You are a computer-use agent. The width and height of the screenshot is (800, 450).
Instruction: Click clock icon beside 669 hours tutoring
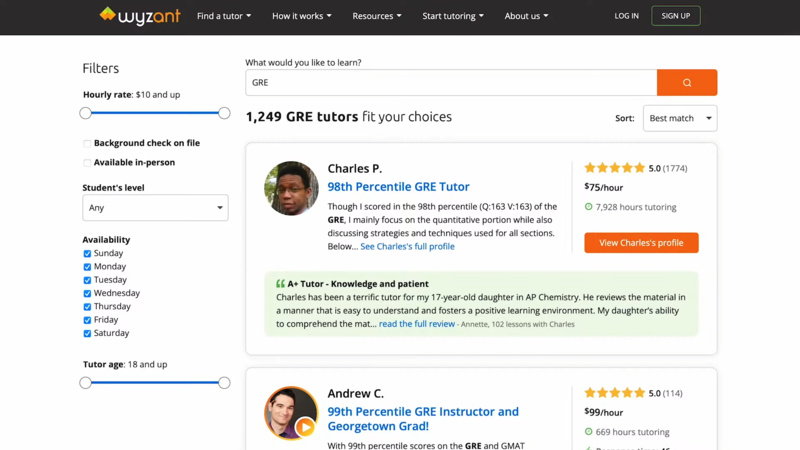pos(588,432)
